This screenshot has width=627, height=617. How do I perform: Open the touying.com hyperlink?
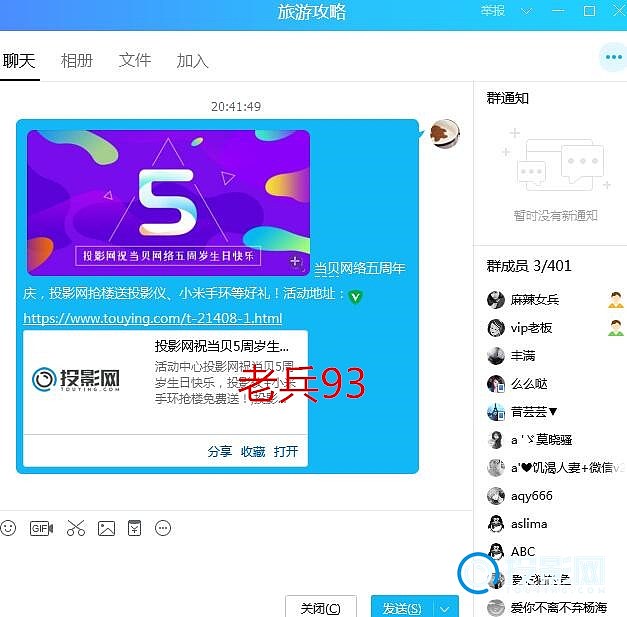152,318
